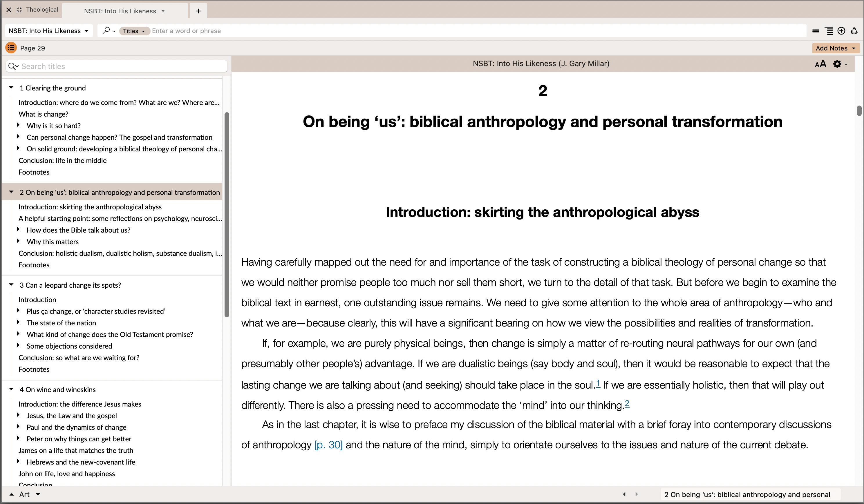This screenshot has height=504, width=864.
Task: Collapse chapter 2 On being 'us'
Action: (x=11, y=192)
